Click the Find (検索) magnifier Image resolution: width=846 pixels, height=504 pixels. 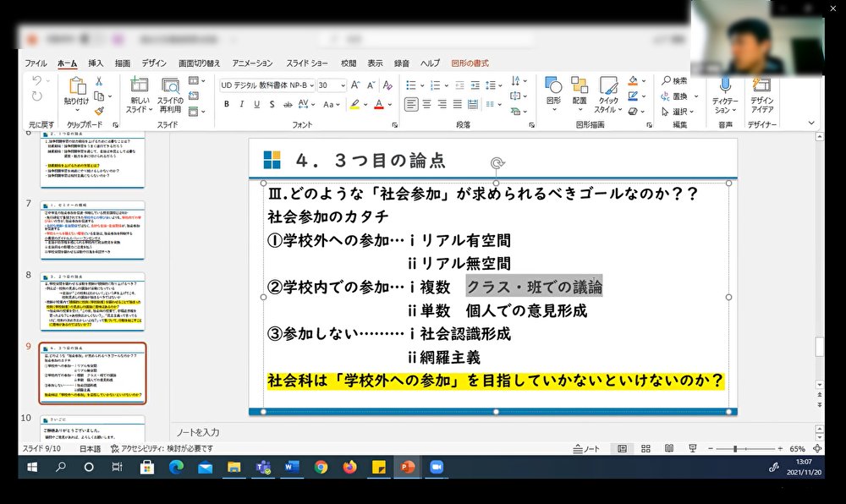click(674, 81)
